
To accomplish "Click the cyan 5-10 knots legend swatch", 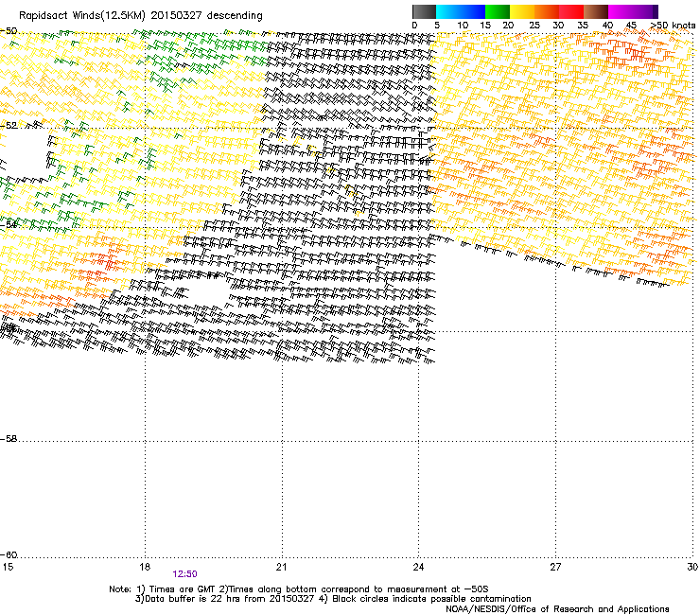I will click(448, 11).
